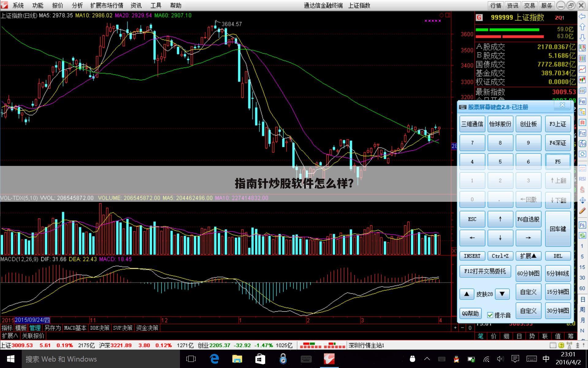Click the 60分钟图 keyboard button
Viewport: 588px width, 368px height.
528,273
